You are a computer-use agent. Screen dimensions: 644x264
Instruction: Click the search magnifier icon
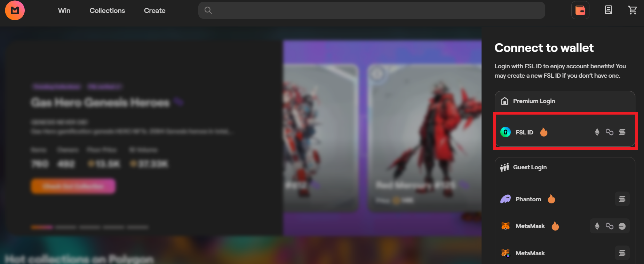tap(208, 10)
